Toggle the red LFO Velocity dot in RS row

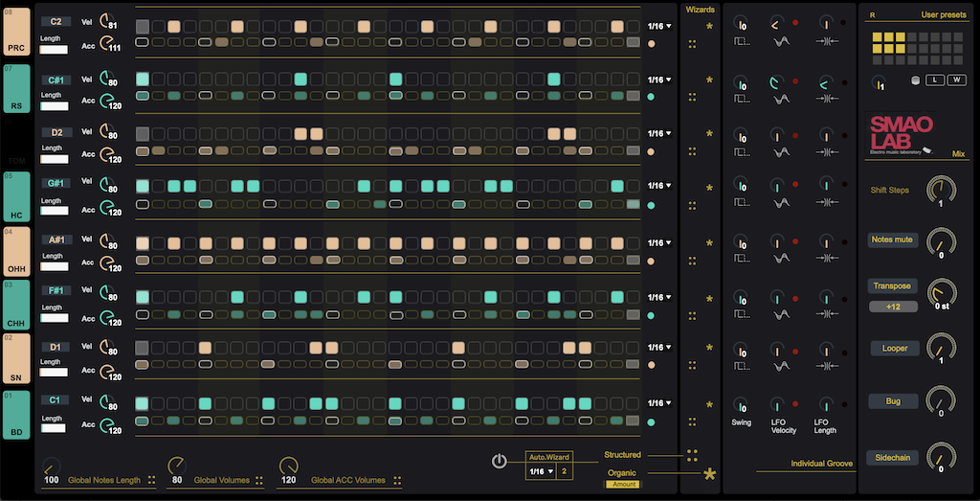click(795, 82)
